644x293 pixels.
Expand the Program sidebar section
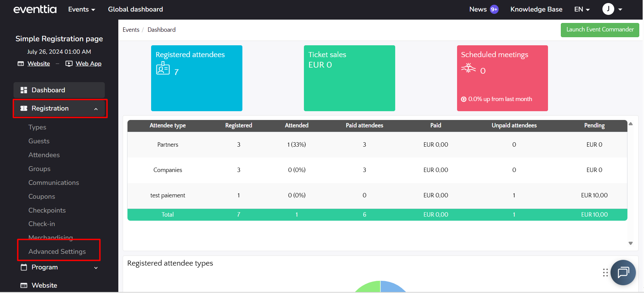pyautogui.click(x=96, y=268)
